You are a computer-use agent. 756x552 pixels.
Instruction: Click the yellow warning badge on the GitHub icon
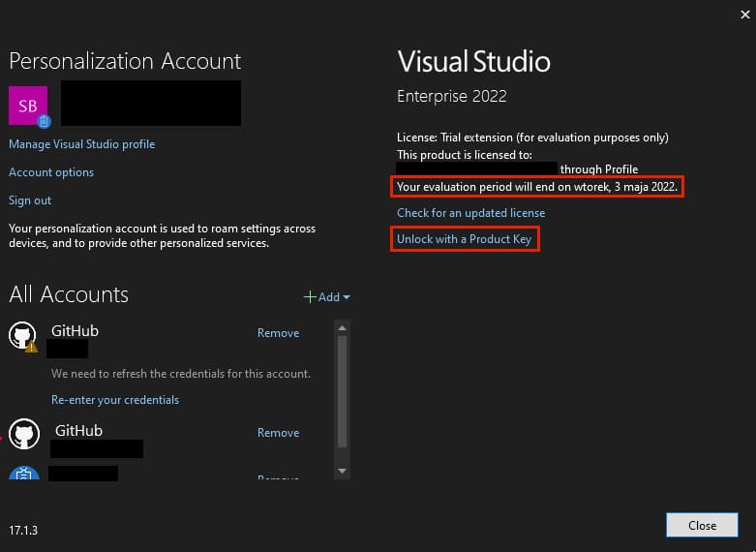tap(31, 346)
